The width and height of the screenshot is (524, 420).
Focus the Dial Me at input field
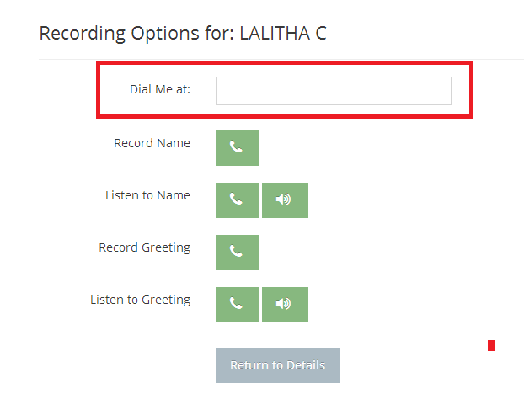[x=333, y=91]
